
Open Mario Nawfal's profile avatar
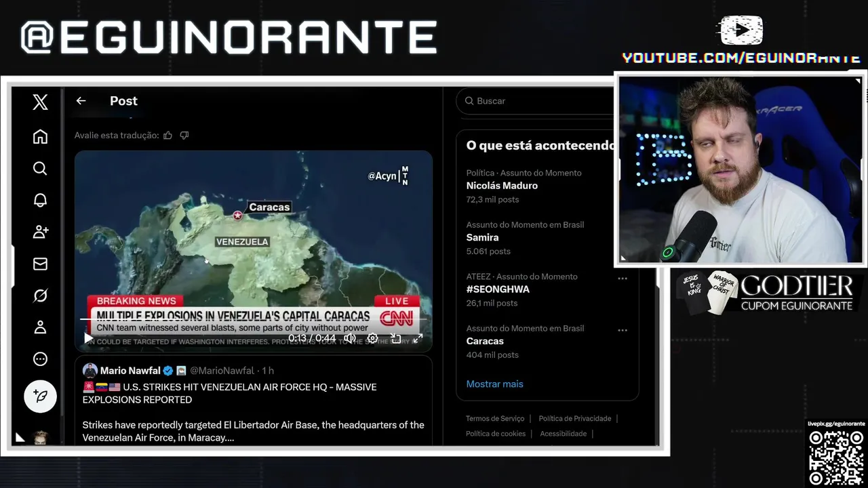click(90, 371)
